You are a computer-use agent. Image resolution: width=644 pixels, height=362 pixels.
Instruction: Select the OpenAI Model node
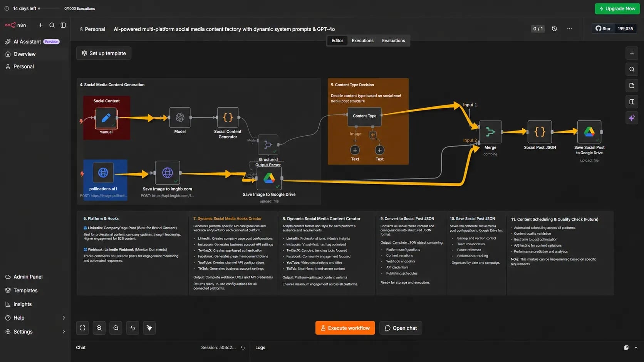[x=180, y=117]
